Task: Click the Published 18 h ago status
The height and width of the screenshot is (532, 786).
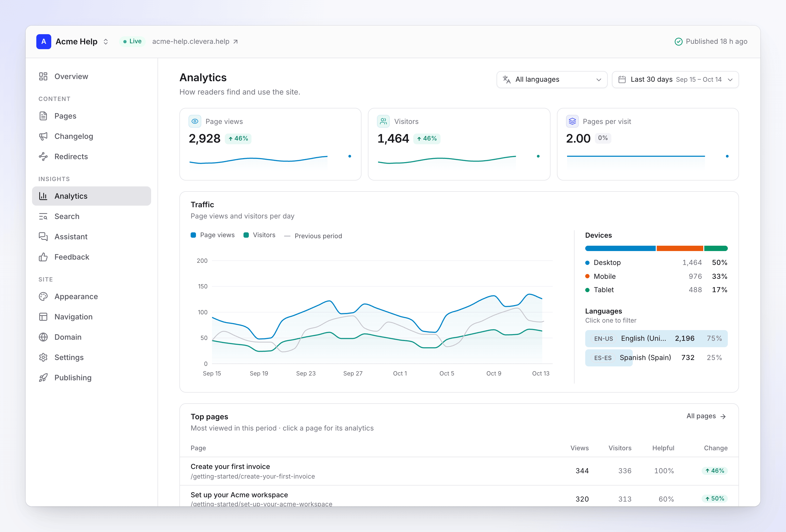Action: [x=711, y=42]
